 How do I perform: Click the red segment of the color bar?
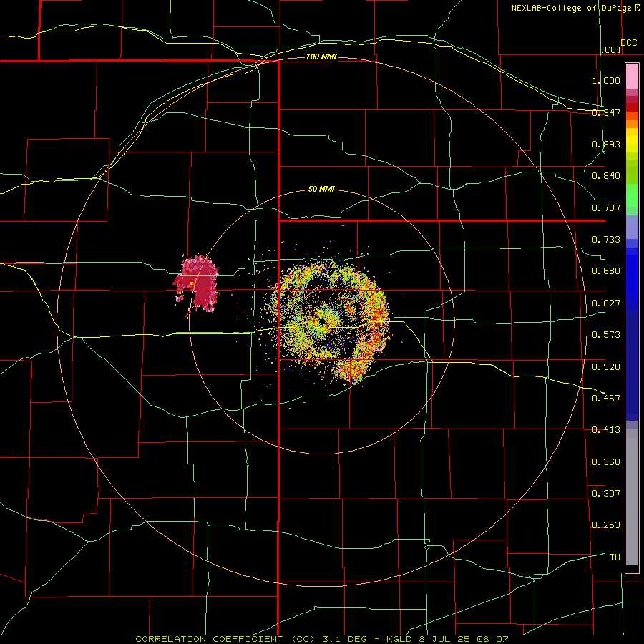coord(632,107)
